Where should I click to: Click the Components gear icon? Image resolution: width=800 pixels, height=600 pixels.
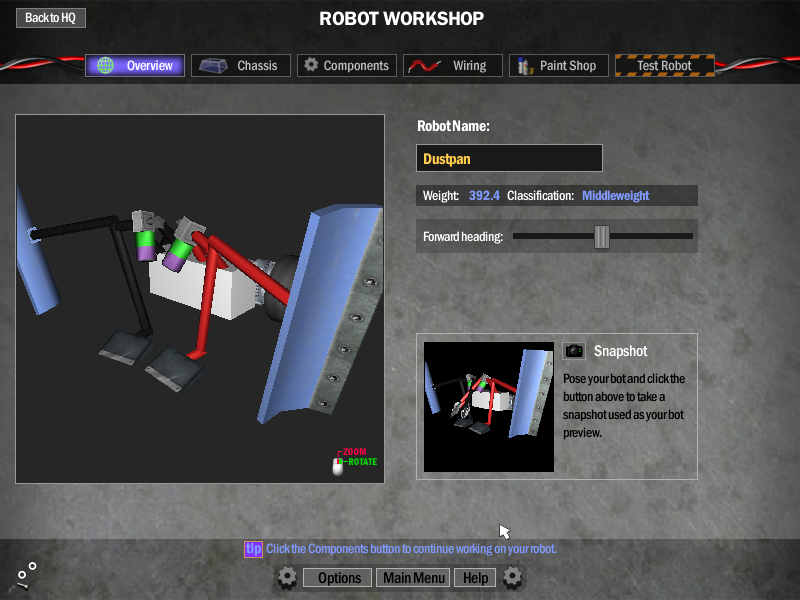click(311, 65)
